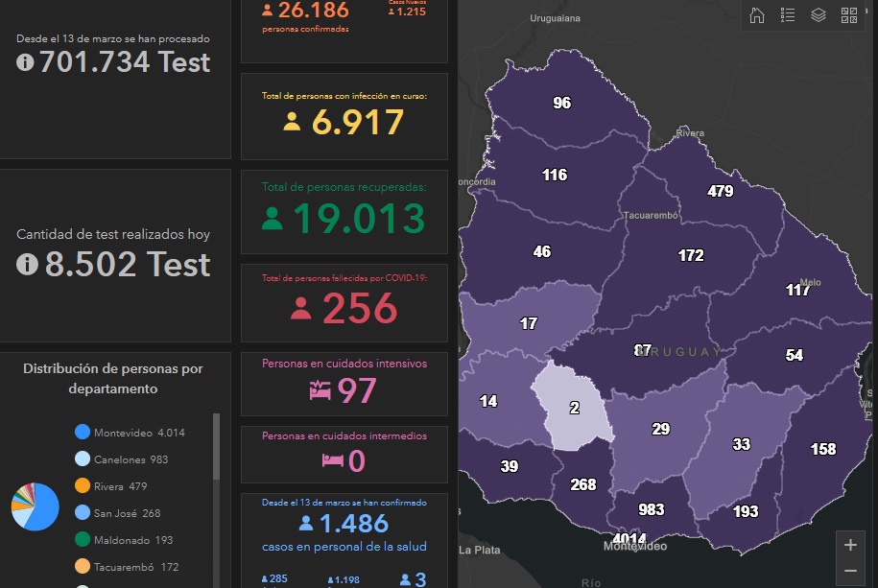Select the Rivera orange legend swatch
Image resolution: width=878 pixels, height=588 pixels.
coord(83,486)
